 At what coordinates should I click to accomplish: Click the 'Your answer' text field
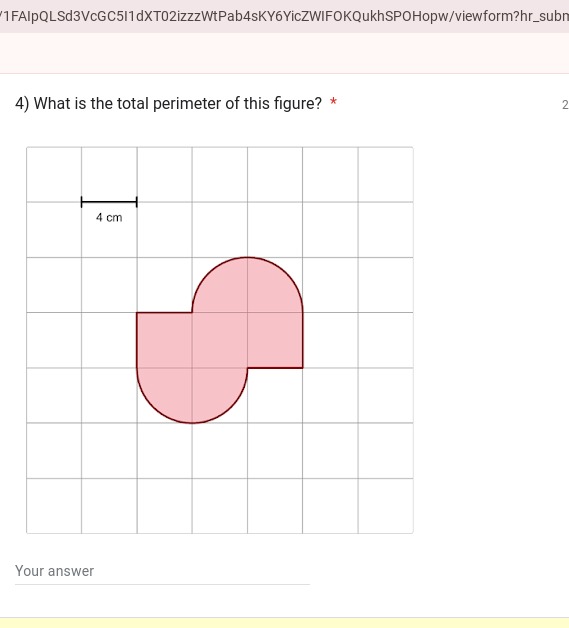coord(162,571)
